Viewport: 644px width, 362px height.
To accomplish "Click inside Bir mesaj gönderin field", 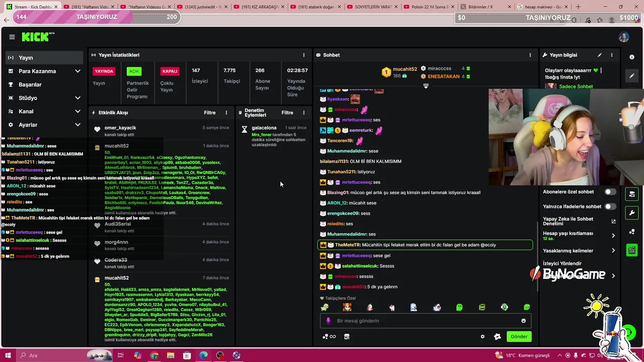I will (426, 321).
